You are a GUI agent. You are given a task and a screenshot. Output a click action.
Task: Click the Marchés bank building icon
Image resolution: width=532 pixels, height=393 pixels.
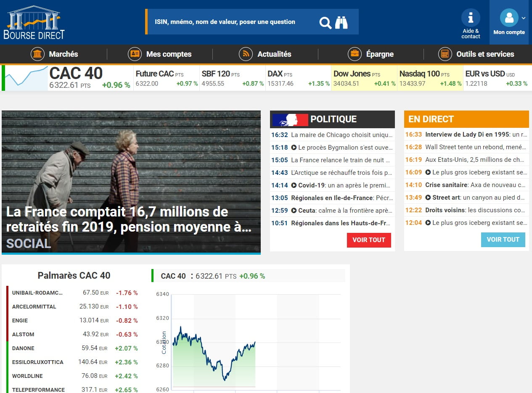38,54
